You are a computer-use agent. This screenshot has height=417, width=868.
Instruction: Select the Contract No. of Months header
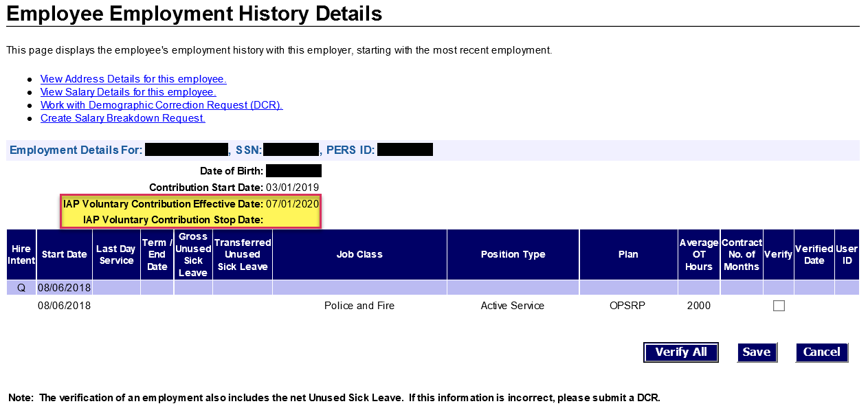point(742,254)
